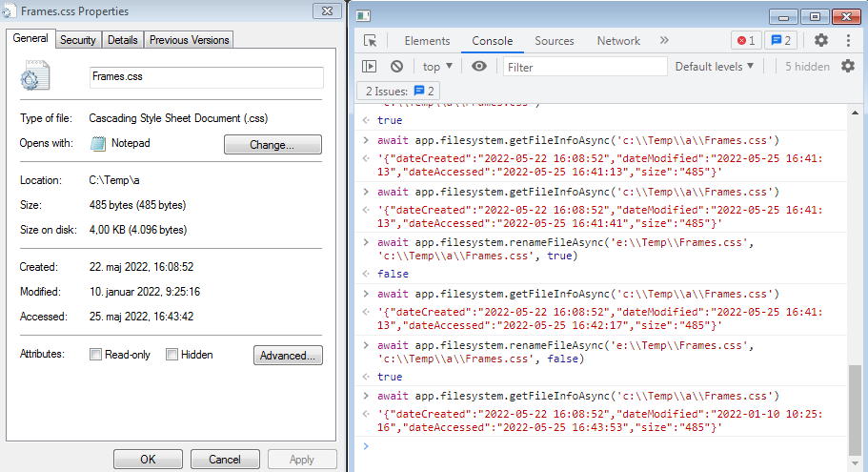Viewport: 868px width, 472px height.
Task: Click the red error count badge
Action: point(744,41)
